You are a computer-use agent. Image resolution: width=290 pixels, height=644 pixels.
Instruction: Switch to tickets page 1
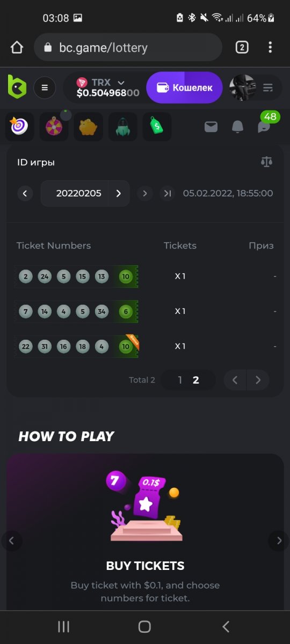pos(180,380)
